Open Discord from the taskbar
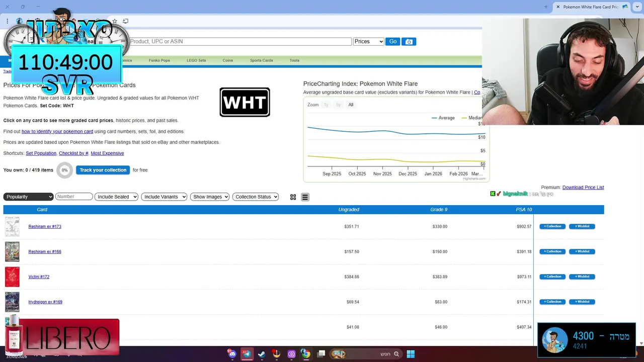The height and width of the screenshot is (362, 644). pyautogui.click(x=232, y=354)
